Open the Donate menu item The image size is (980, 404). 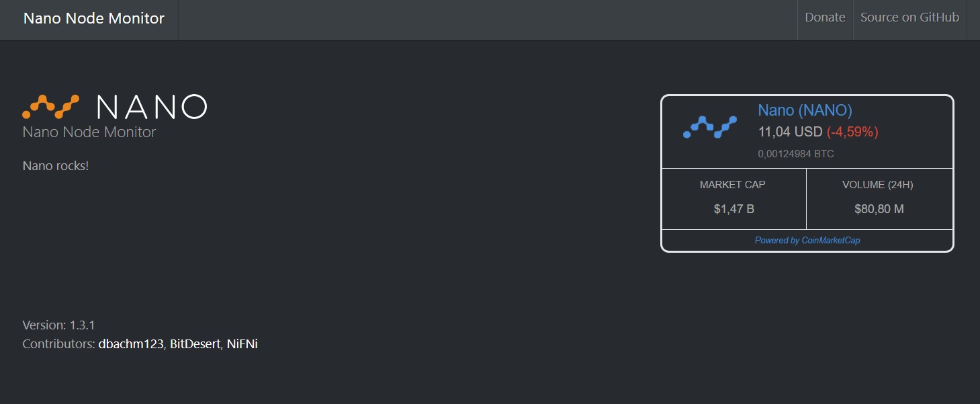point(825,17)
